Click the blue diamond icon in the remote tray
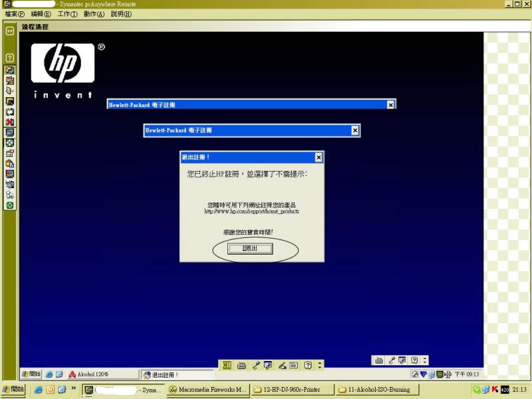The width and height of the screenshot is (532, 399). click(x=424, y=374)
